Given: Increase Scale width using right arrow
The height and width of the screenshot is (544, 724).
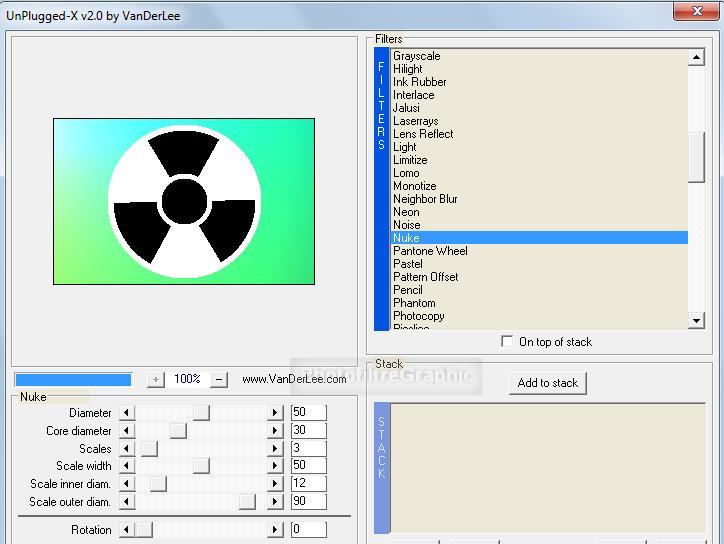Looking at the screenshot, I should coord(275,465).
